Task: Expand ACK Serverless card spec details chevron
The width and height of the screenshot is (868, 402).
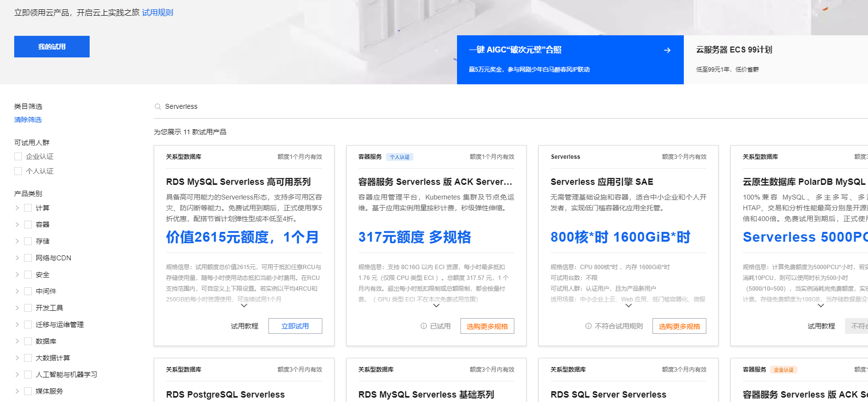Action: tap(436, 305)
